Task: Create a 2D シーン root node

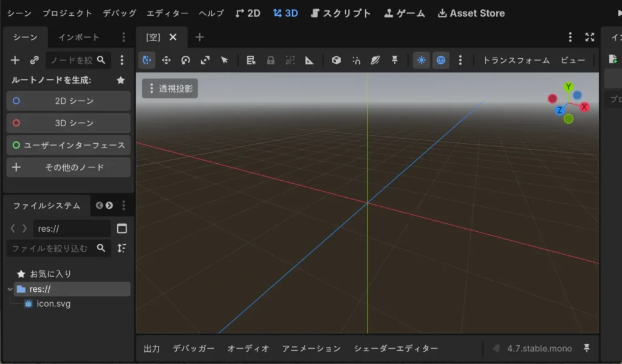Action: pos(68,101)
